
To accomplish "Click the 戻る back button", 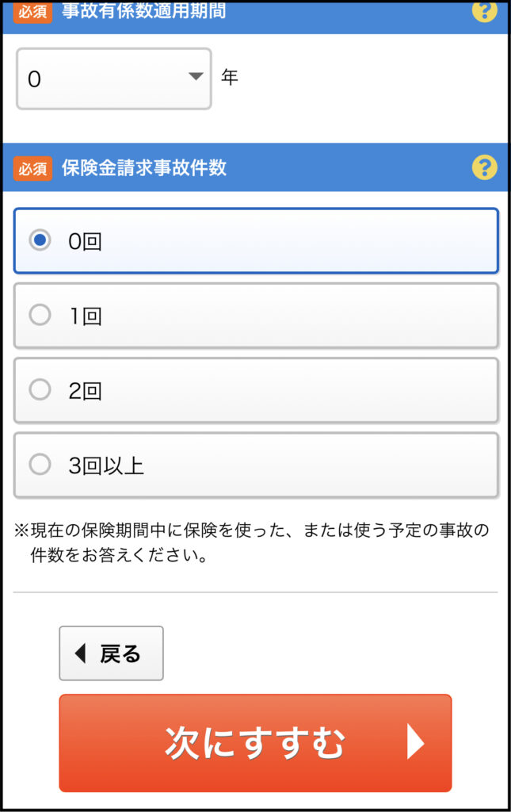I will 111,653.
